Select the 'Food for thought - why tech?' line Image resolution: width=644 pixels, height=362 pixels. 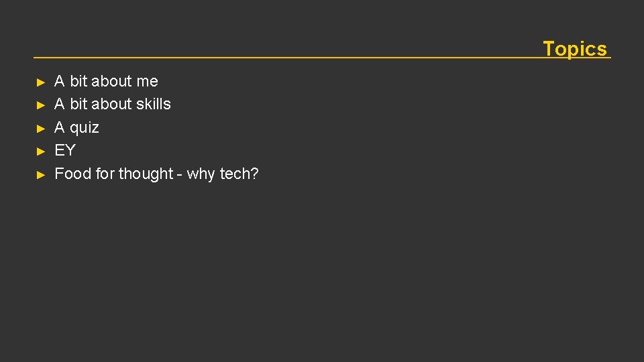click(156, 174)
